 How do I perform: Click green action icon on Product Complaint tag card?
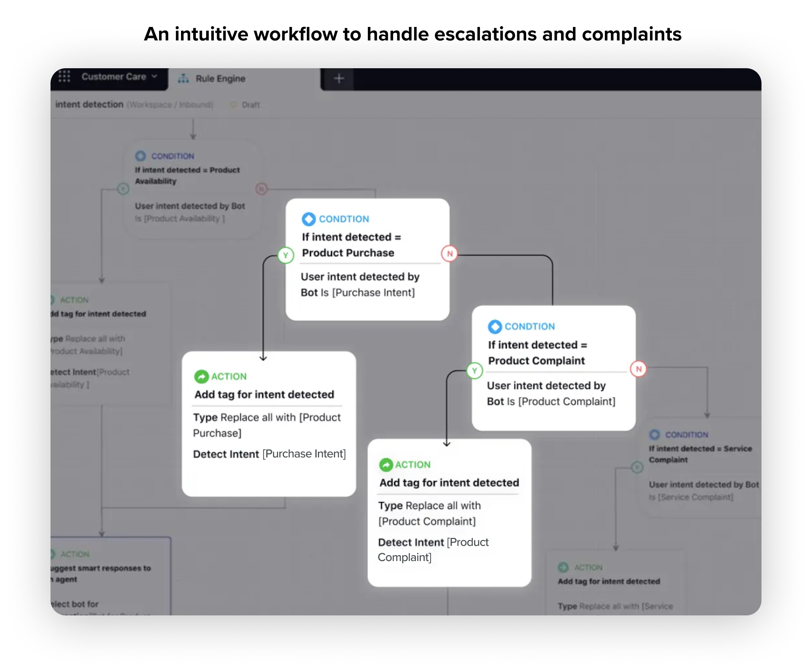tap(386, 465)
